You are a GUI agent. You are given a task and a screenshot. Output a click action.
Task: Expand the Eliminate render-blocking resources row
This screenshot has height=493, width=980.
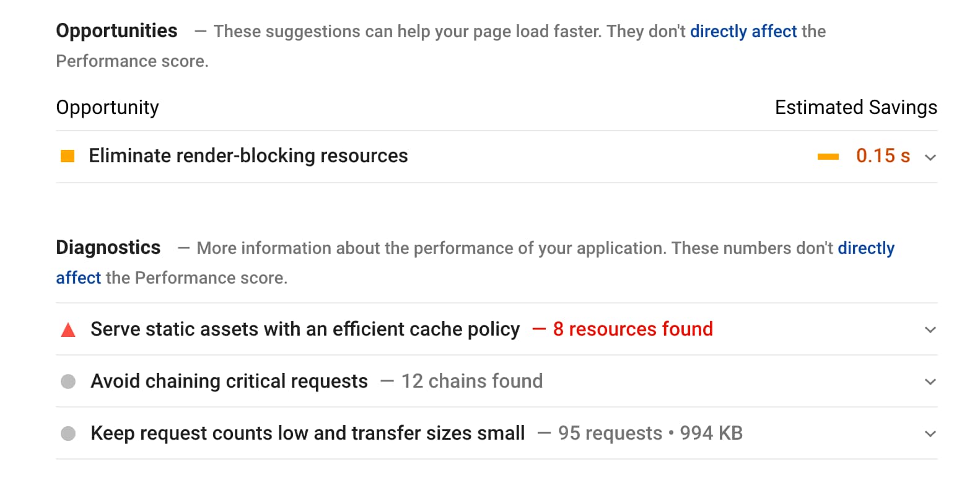coord(929,157)
